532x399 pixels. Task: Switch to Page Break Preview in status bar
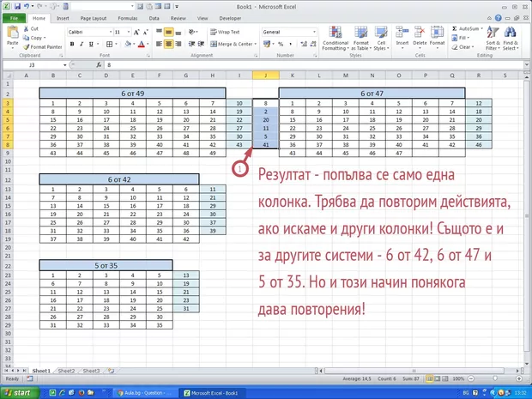pyautogui.click(x=445, y=378)
